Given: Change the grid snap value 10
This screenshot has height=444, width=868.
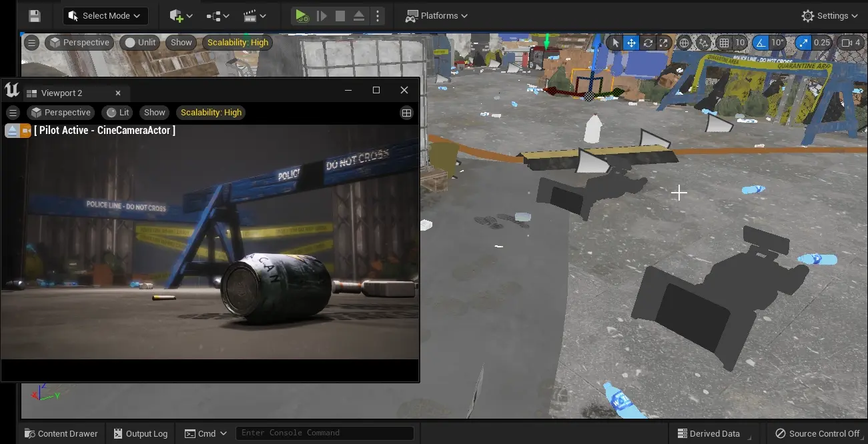Looking at the screenshot, I should click(740, 43).
